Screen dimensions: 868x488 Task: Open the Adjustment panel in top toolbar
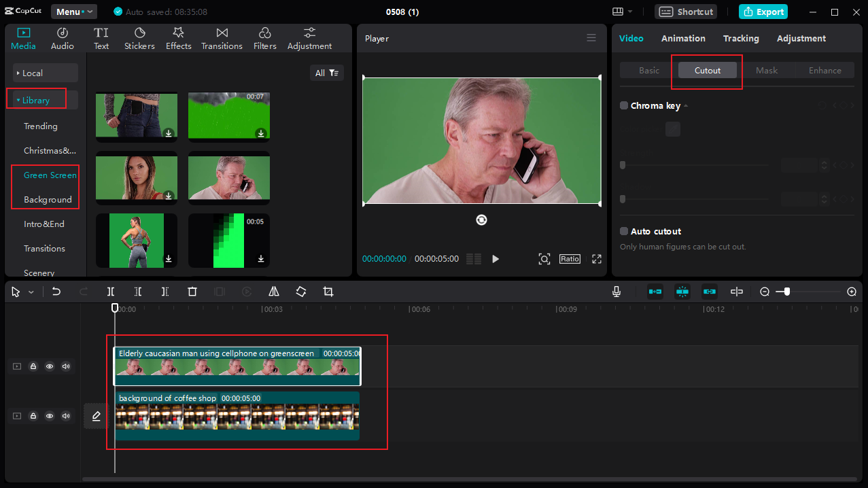coord(309,39)
